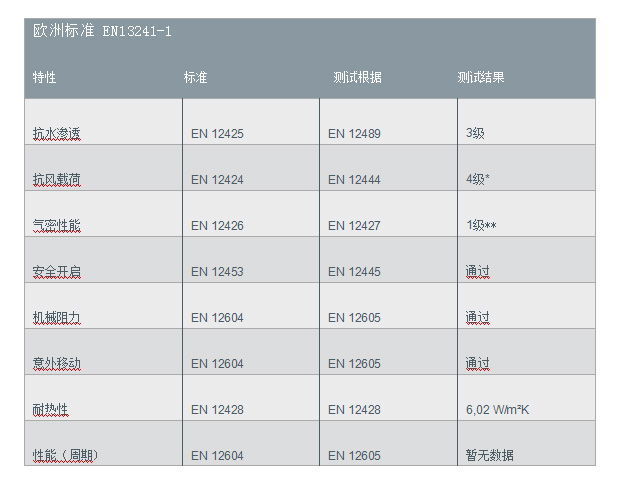Viewport: 622px width, 484px height.
Task: Click the 安全开启 row label
Action: point(56,272)
